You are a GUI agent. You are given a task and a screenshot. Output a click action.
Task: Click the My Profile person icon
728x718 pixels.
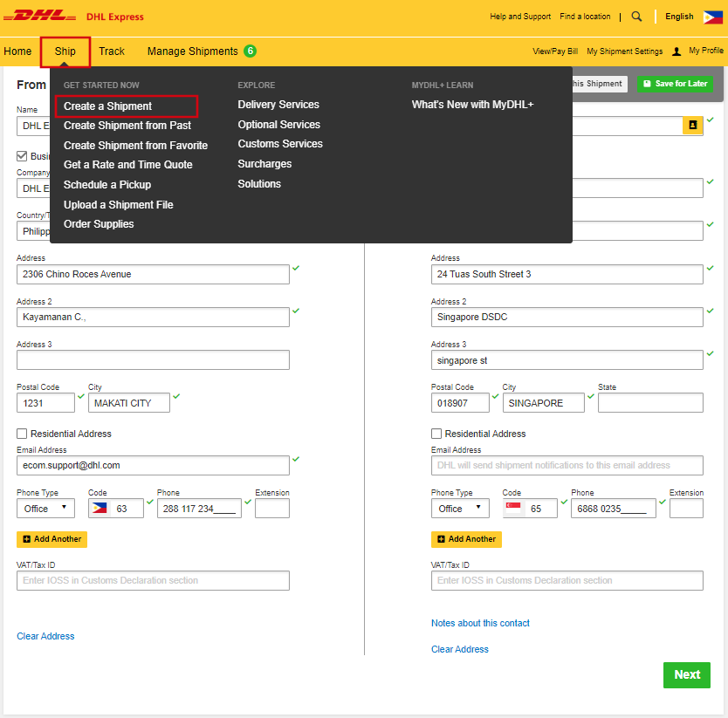pyautogui.click(x=676, y=51)
